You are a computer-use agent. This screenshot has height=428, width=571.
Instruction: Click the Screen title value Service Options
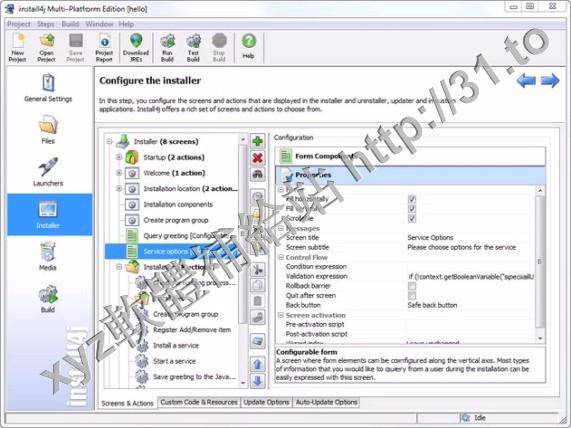click(430, 237)
